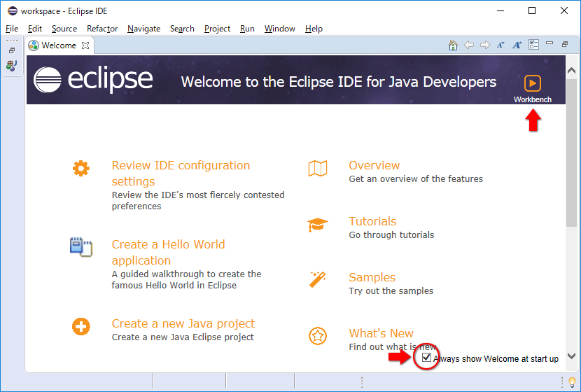
Task: Click the gear icon for IDE configuration
Action: pos(80,169)
